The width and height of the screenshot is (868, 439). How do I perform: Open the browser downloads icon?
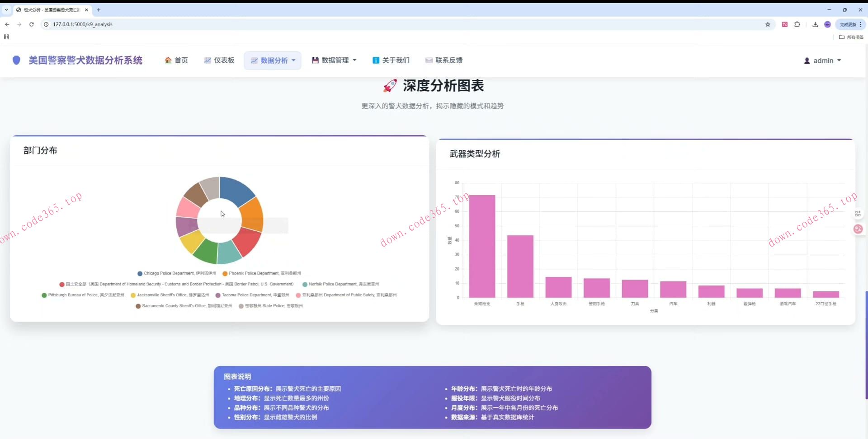815,24
